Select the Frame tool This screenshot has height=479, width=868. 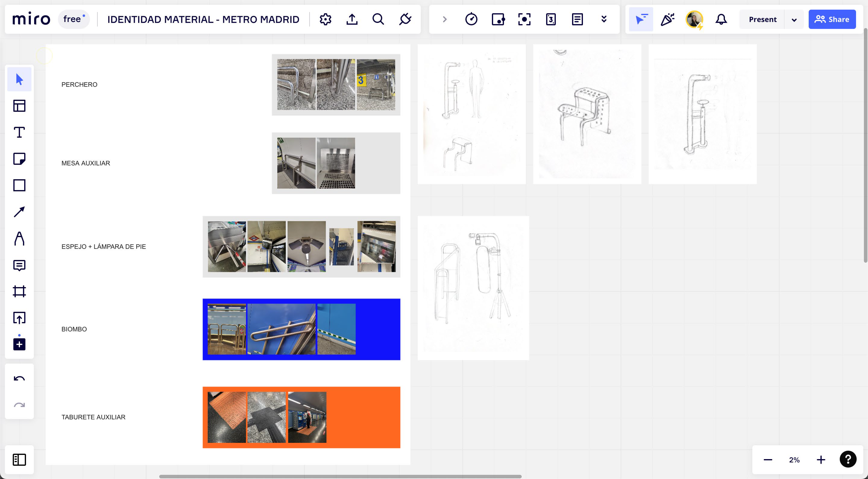pos(19,291)
